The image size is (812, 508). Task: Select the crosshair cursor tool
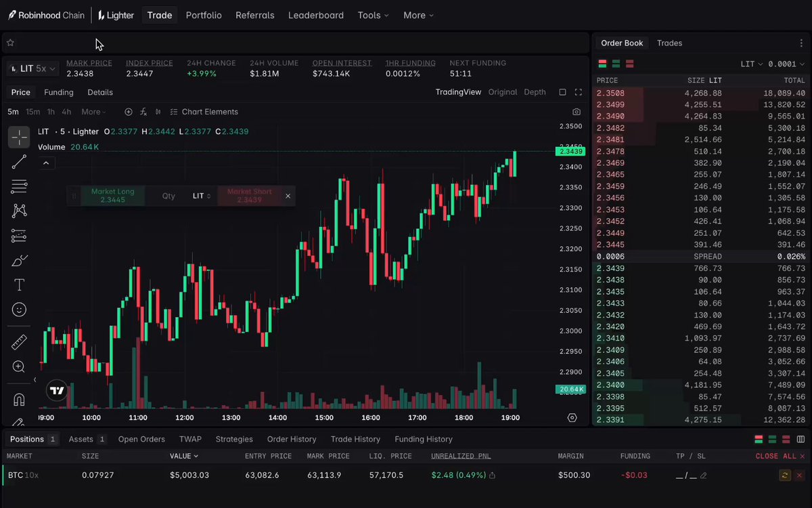coord(19,137)
